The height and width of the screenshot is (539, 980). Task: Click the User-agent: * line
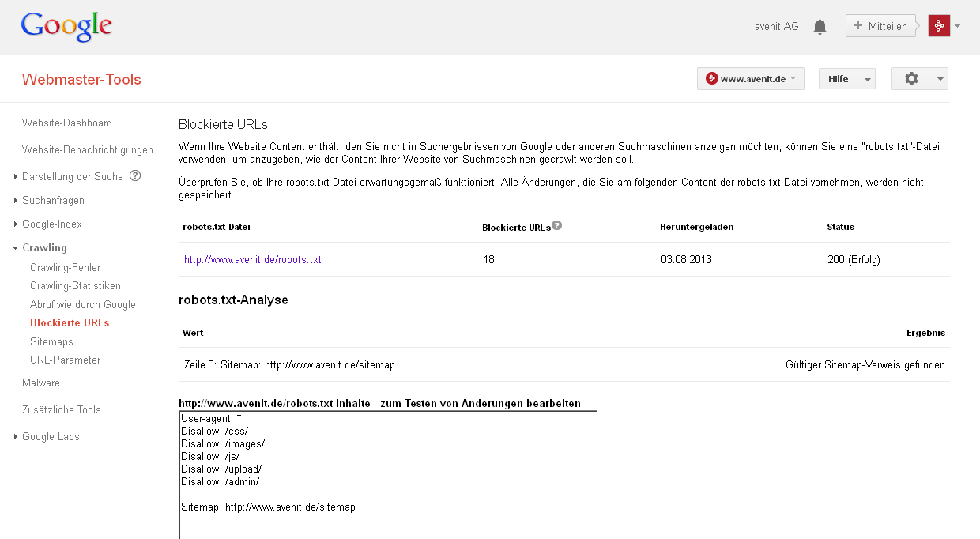point(211,418)
